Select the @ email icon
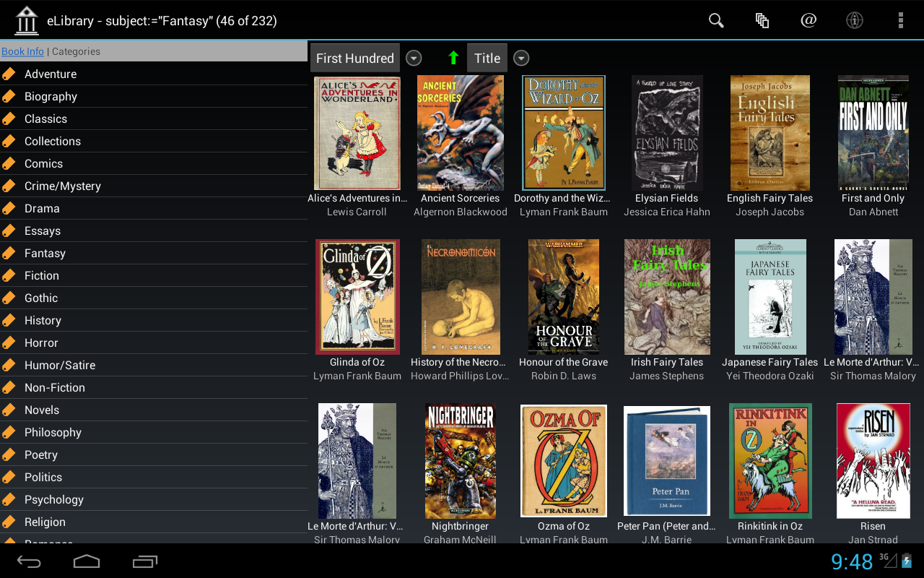924x578 pixels. tap(808, 20)
